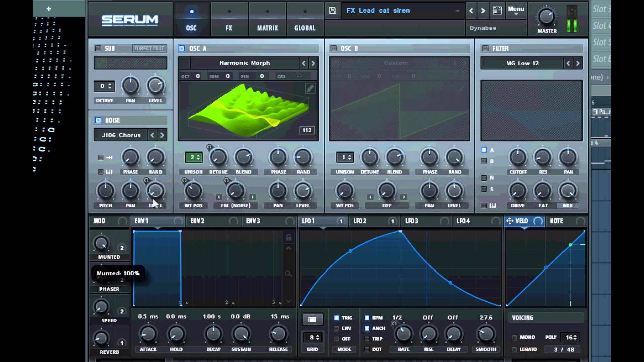Open the MATRIX tab
The image size is (644, 362).
267,19
